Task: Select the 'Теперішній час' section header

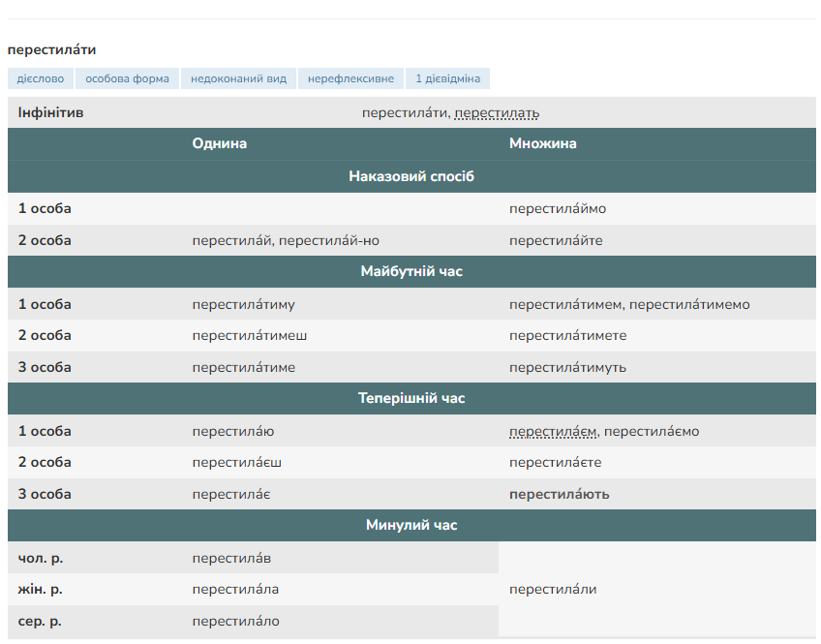Action: click(411, 398)
